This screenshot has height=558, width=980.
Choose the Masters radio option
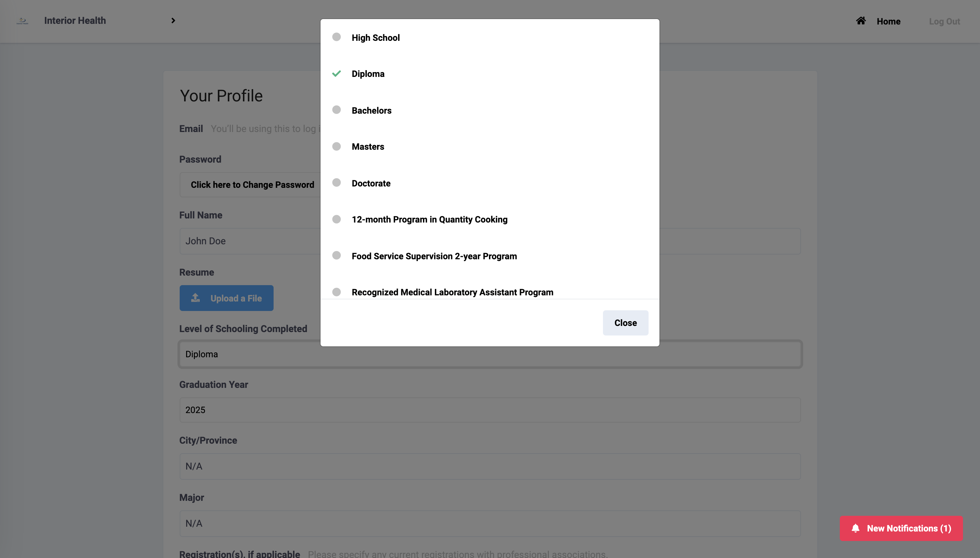click(337, 146)
